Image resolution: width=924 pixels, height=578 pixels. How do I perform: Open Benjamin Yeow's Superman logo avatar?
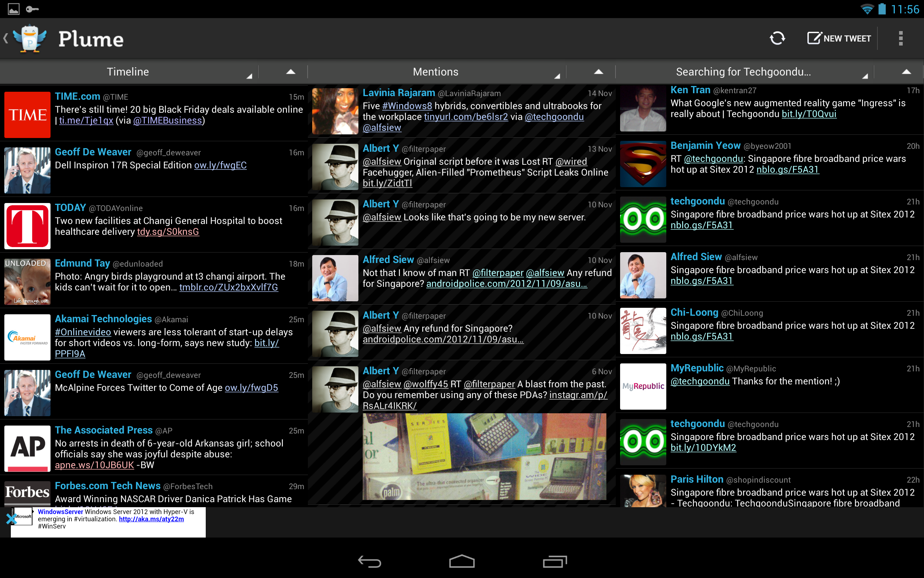click(643, 164)
